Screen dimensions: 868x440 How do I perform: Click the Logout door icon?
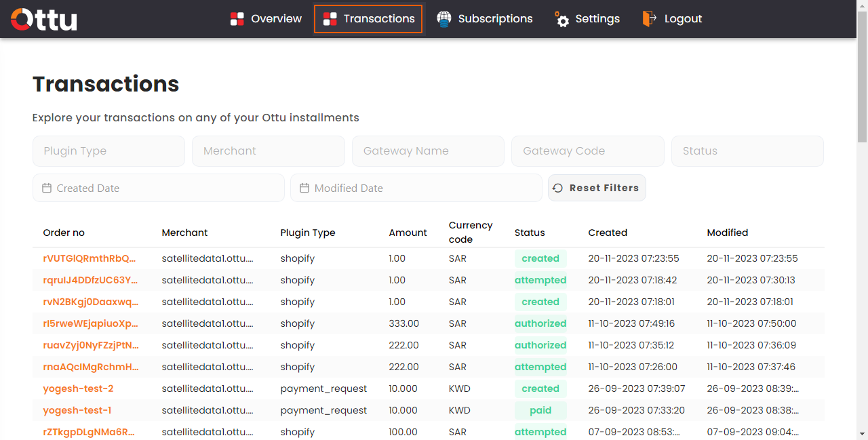650,19
